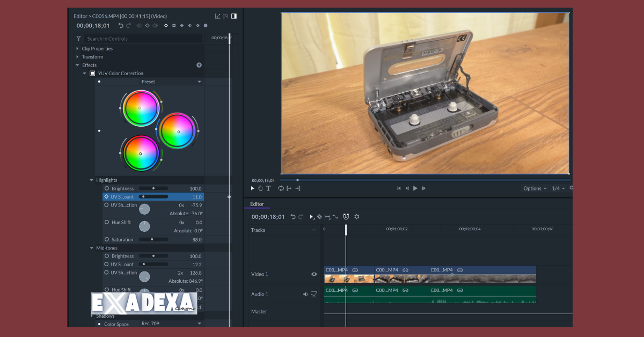Click undo in the Editor controls header
The height and width of the screenshot is (337, 644).
[121, 25]
